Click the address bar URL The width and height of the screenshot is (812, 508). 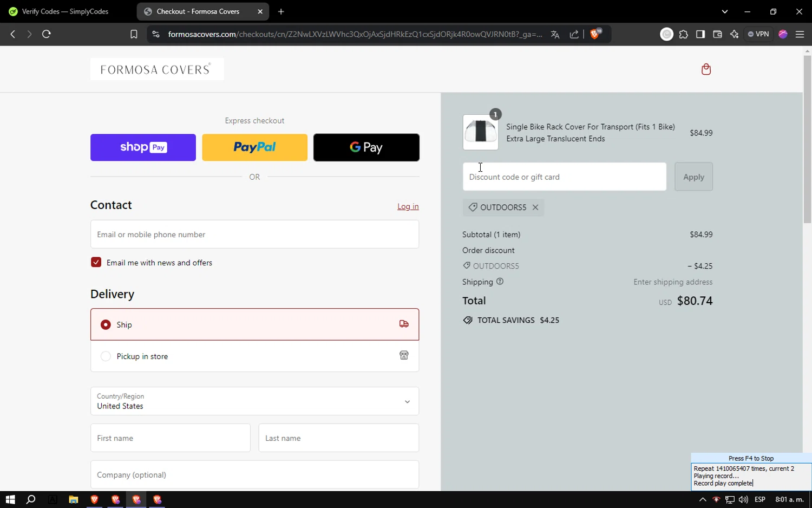click(x=355, y=34)
